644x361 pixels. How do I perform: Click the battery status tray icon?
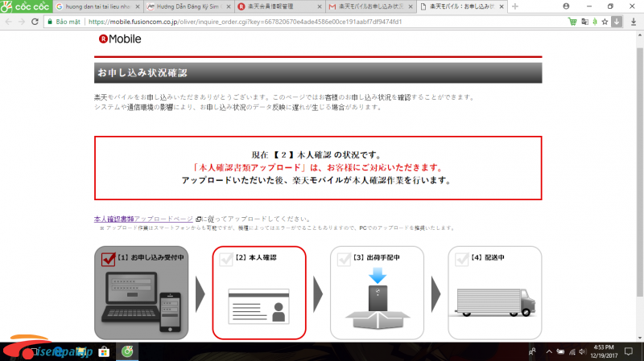click(x=560, y=351)
